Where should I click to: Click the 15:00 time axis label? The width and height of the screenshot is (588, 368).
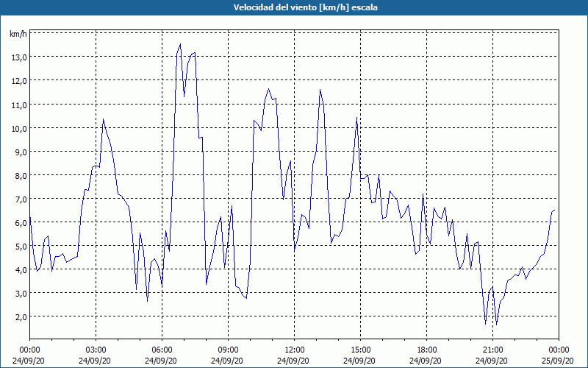(x=360, y=350)
